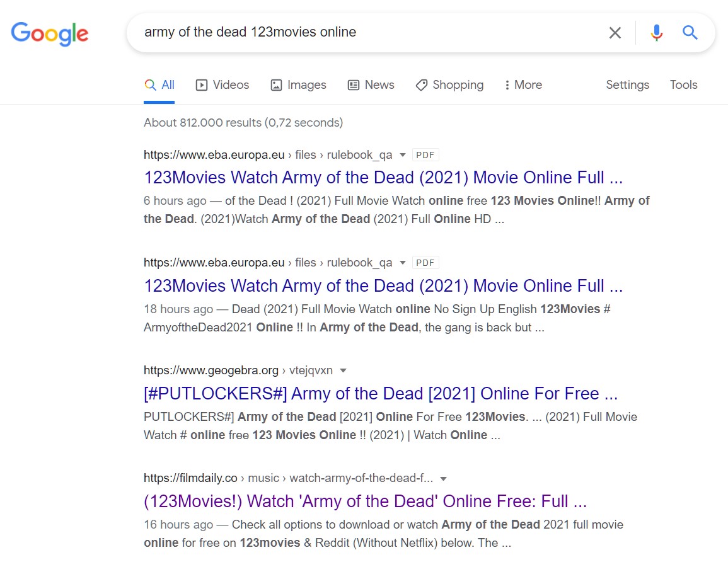Click the blue magnifier search button

pyautogui.click(x=690, y=33)
